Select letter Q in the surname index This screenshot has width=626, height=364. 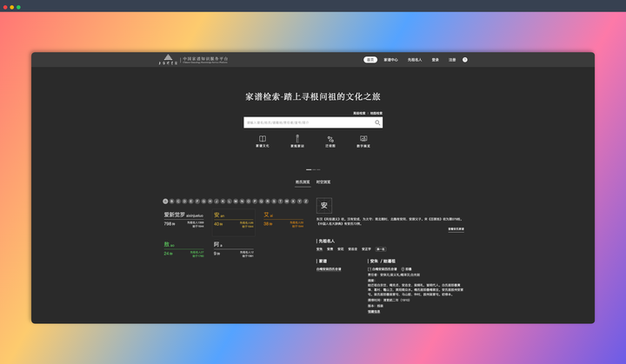coord(262,202)
